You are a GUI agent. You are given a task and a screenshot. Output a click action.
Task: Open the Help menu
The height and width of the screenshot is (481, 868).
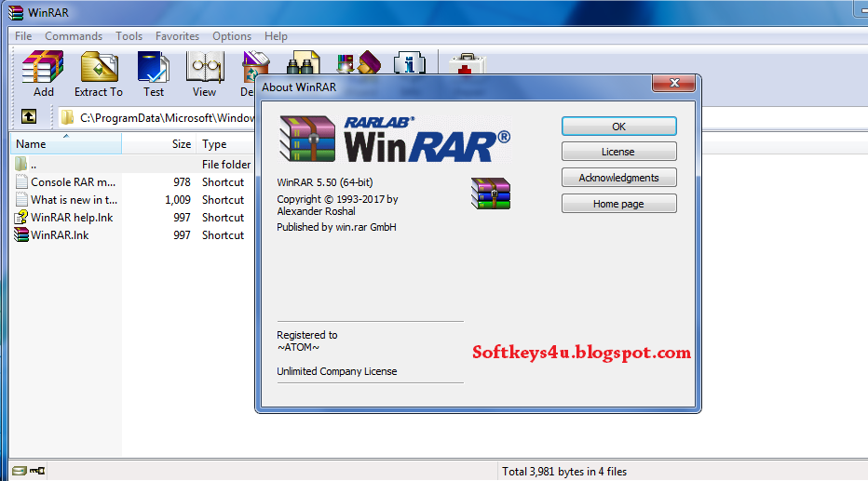(x=276, y=36)
